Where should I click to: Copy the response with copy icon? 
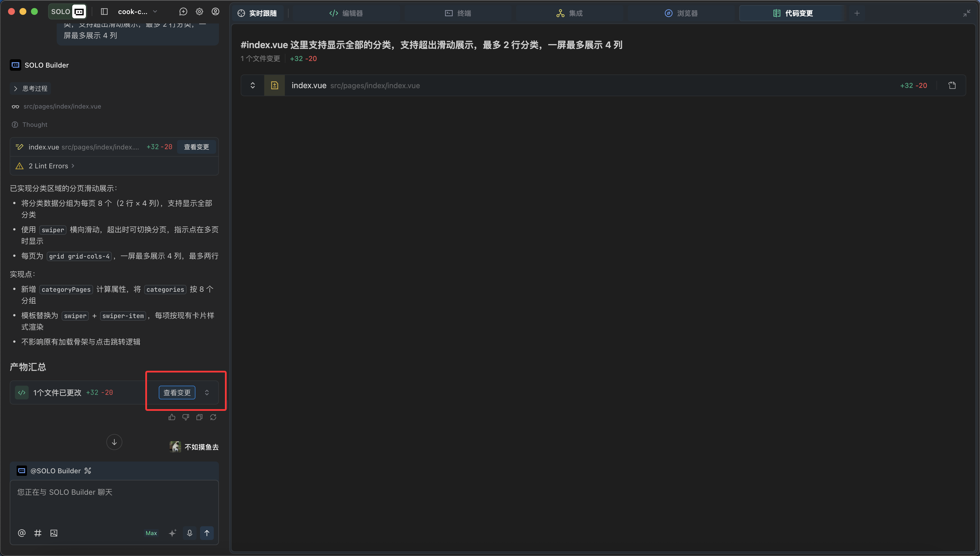(199, 417)
